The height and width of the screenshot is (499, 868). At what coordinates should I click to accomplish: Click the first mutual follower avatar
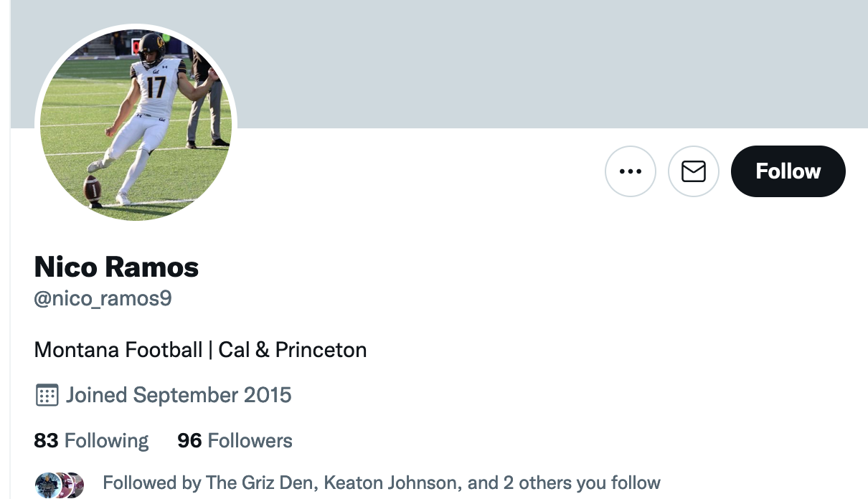tap(47, 485)
